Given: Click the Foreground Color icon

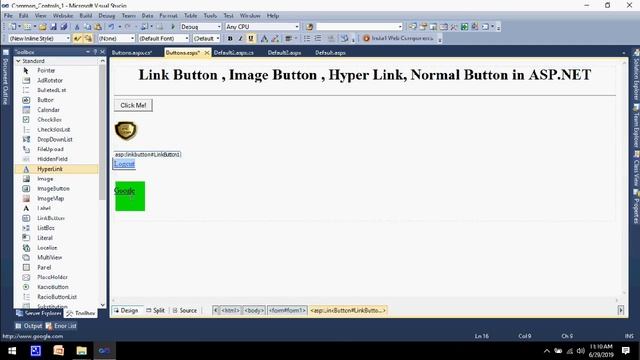Looking at the screenshot, I should pyautogui.click(x=264, y=38).
